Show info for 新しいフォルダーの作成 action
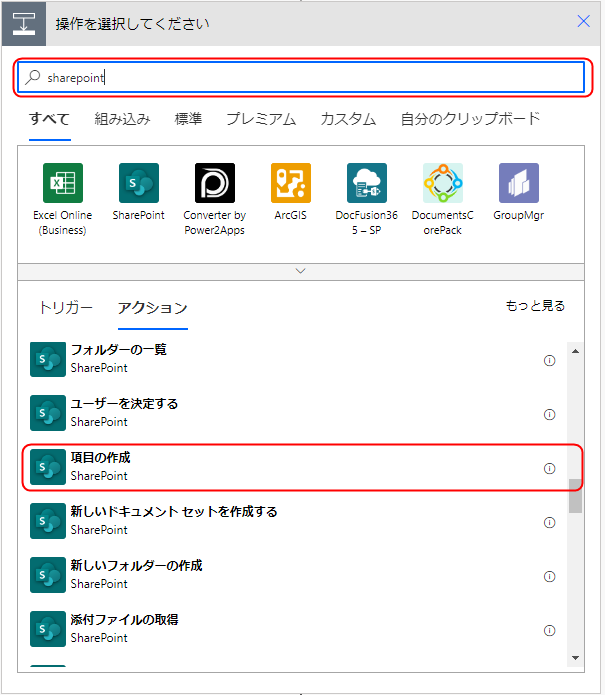605x695 pixels. point(549,577)
